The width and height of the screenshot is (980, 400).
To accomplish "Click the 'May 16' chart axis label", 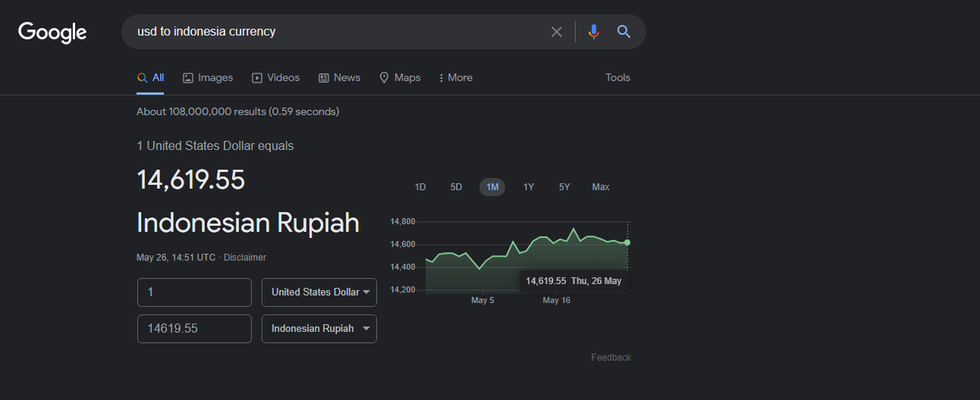I will point(557,301).
